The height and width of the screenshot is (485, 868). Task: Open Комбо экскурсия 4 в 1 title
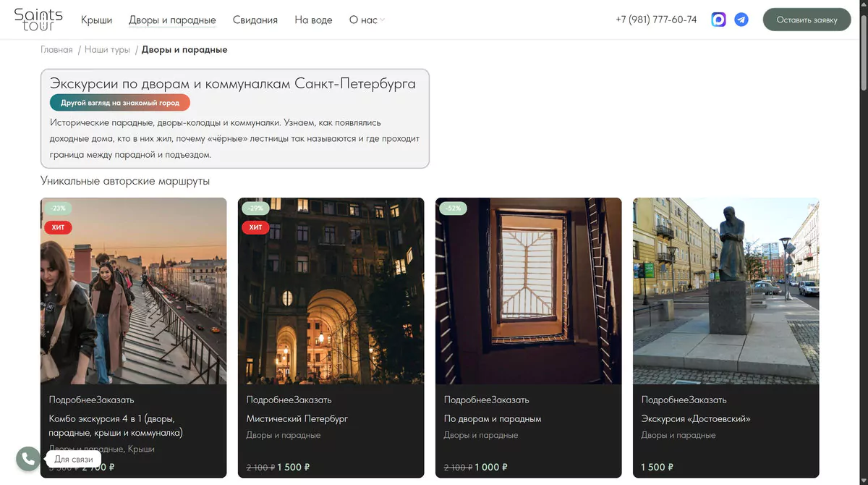tap(116, 426)
